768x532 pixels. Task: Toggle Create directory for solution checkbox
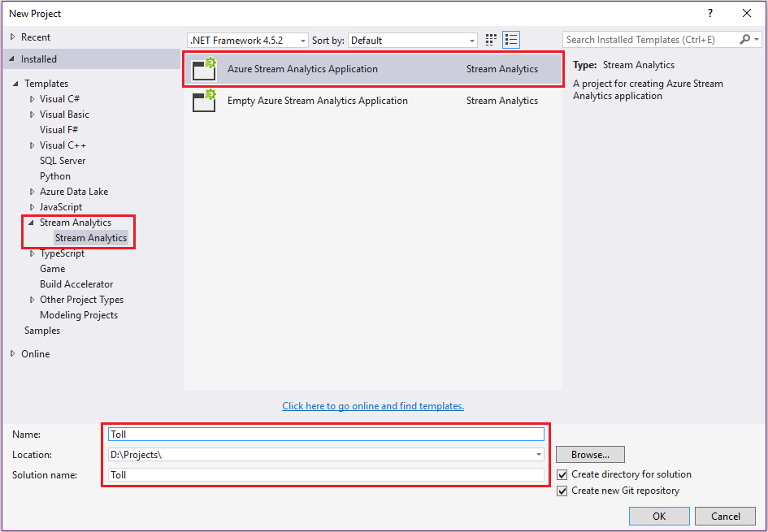pyautogui.click(x=562, y=474)
